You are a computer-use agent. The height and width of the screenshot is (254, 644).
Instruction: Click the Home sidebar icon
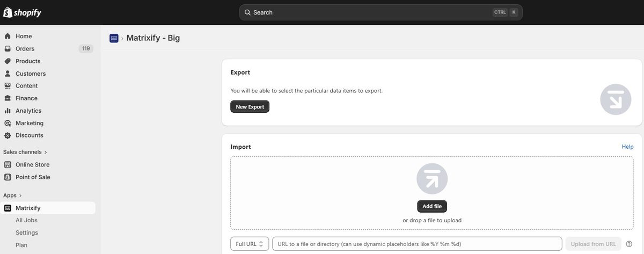click(x=8, y=36)
